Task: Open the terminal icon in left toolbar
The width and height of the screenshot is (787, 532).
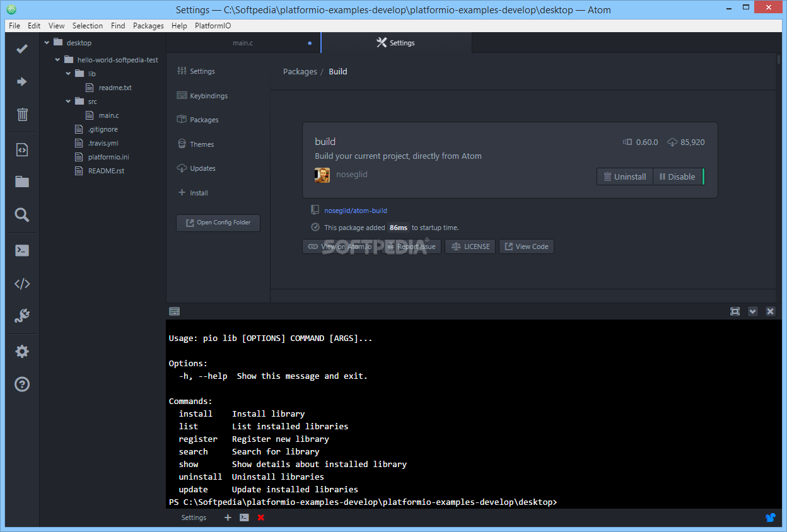Action: pos(22,250)
